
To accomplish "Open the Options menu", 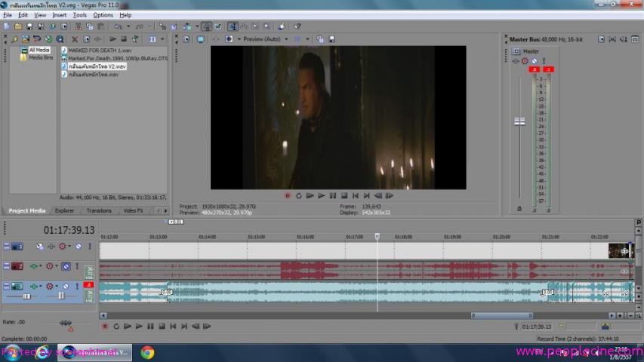I will (103, 15).
